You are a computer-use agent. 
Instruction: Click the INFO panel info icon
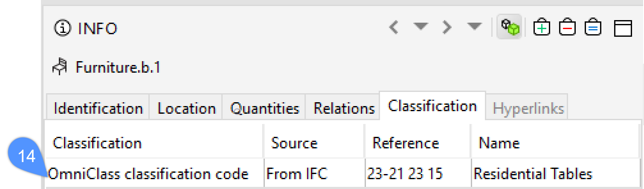pos(62,29)
